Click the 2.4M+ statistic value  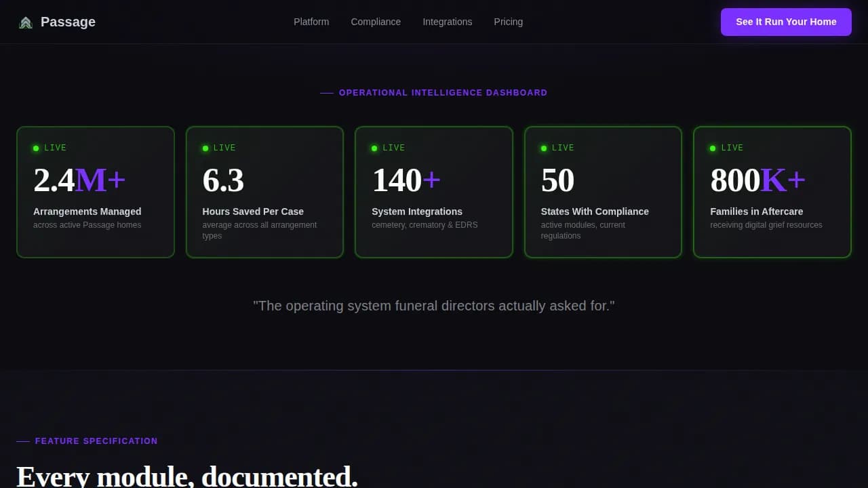tap(79, 180)
